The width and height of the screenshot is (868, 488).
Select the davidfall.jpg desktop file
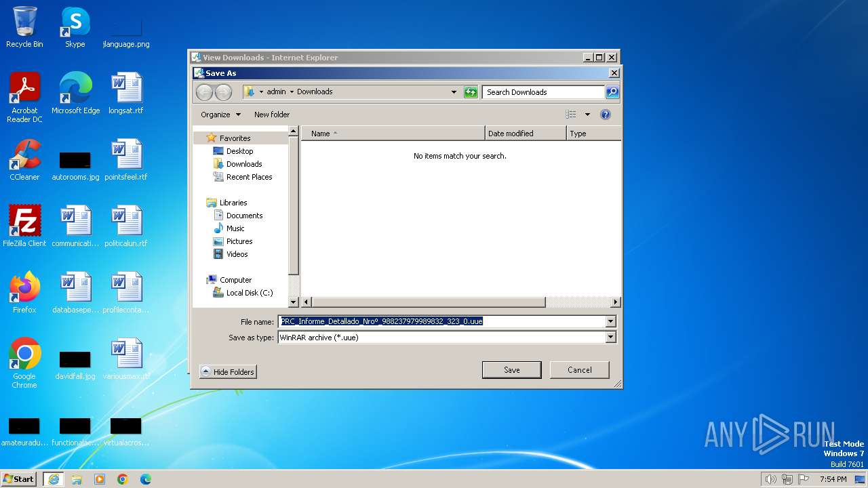click(75, 365)
